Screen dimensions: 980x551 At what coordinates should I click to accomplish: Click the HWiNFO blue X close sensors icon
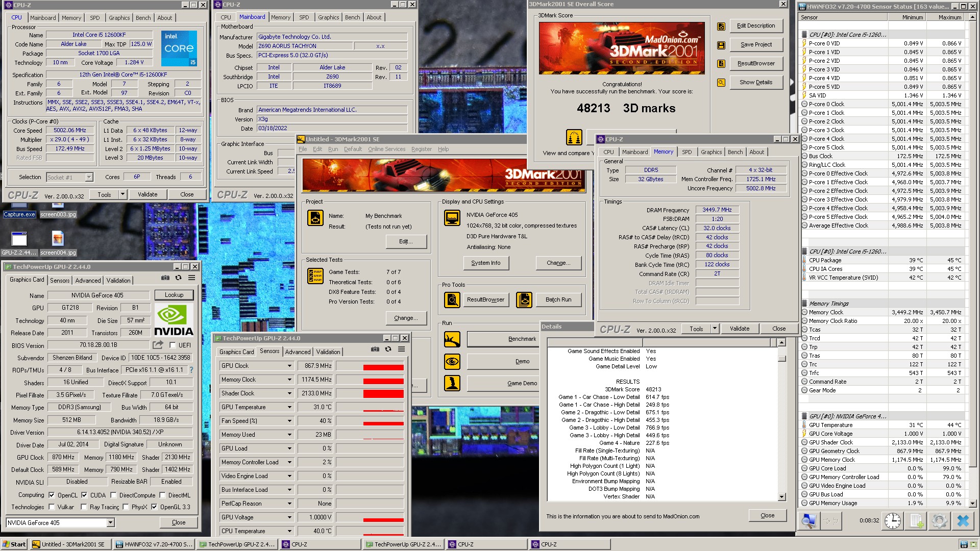(x=963, y=521)
